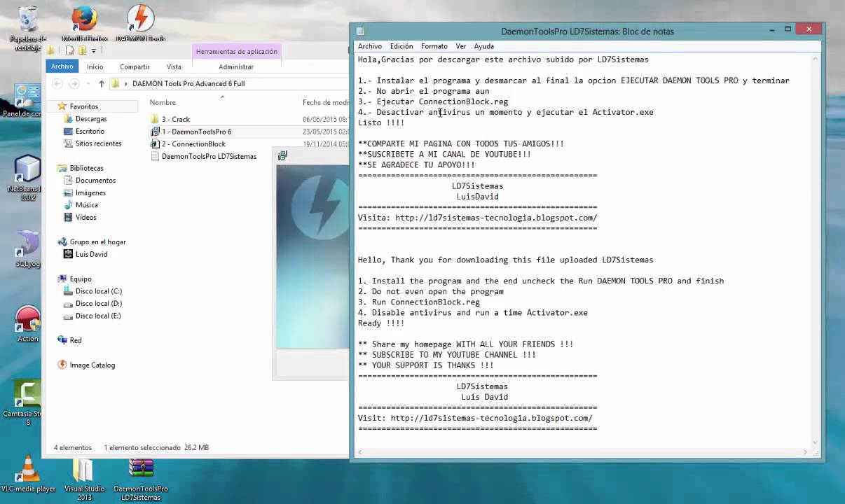The width and height of the screenshot is (845, 504).
Task: Open the Papelera de reciclaje desktop icon
Action: [28, 27]
